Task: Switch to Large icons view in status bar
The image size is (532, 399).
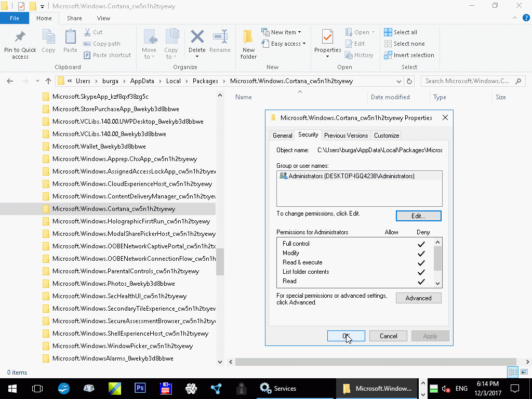Action: (524, 372)
